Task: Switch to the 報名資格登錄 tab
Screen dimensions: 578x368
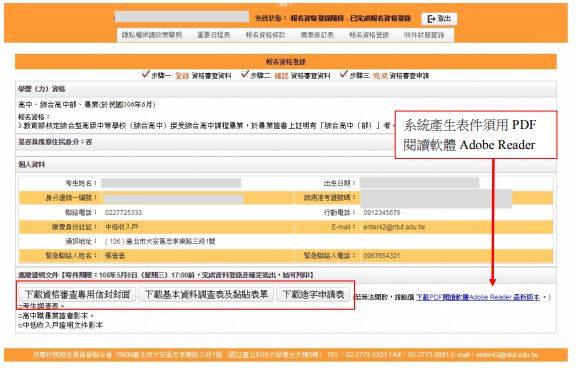Action: (369, 35)
